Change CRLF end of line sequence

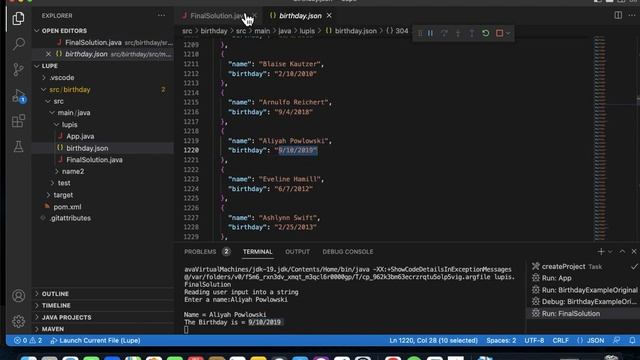coord(560,340)
